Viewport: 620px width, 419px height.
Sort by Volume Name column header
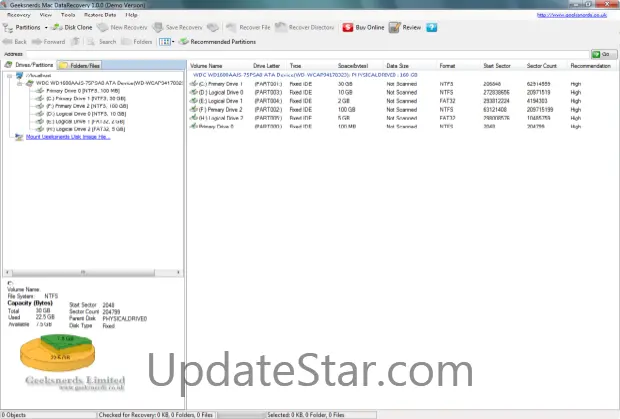point(206,66)
